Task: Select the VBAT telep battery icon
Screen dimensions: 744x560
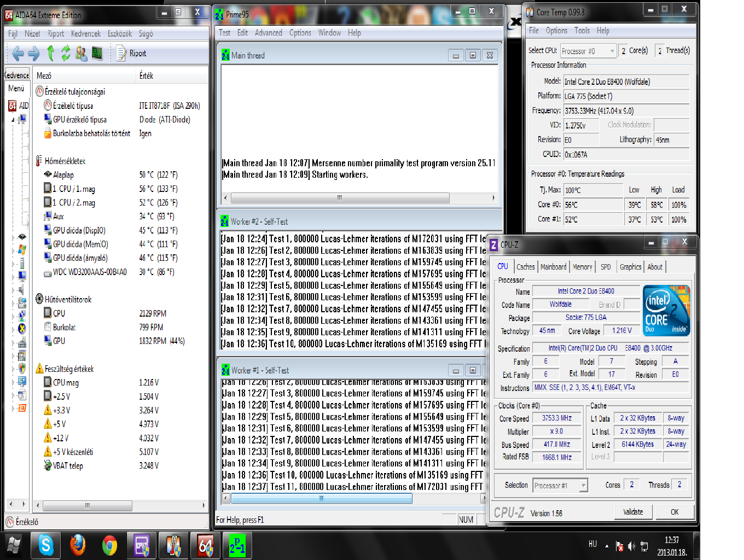Action: tap(48, 465)
